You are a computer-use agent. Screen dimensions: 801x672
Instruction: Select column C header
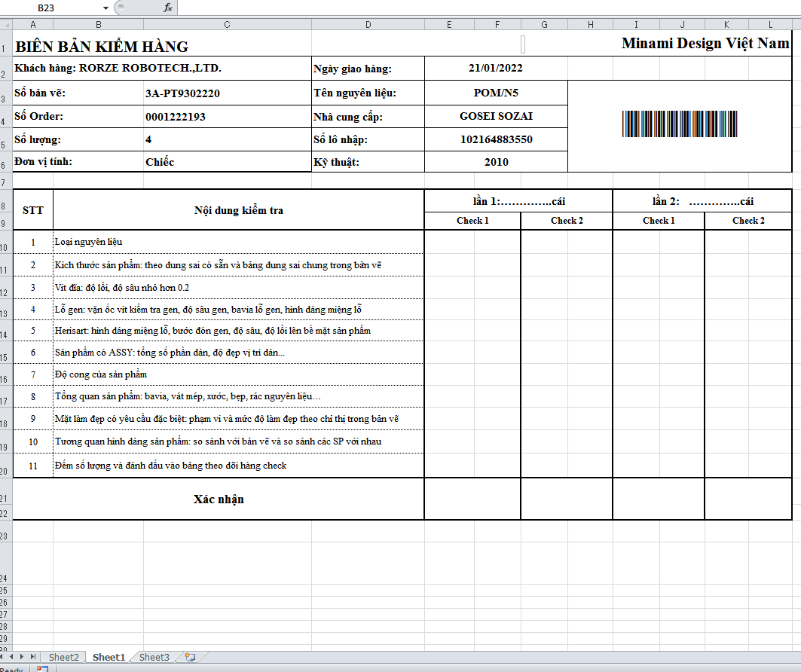[228, 25]
